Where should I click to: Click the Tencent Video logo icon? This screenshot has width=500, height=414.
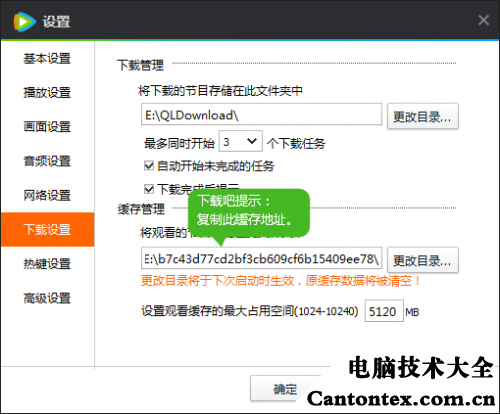pos(24,22)
